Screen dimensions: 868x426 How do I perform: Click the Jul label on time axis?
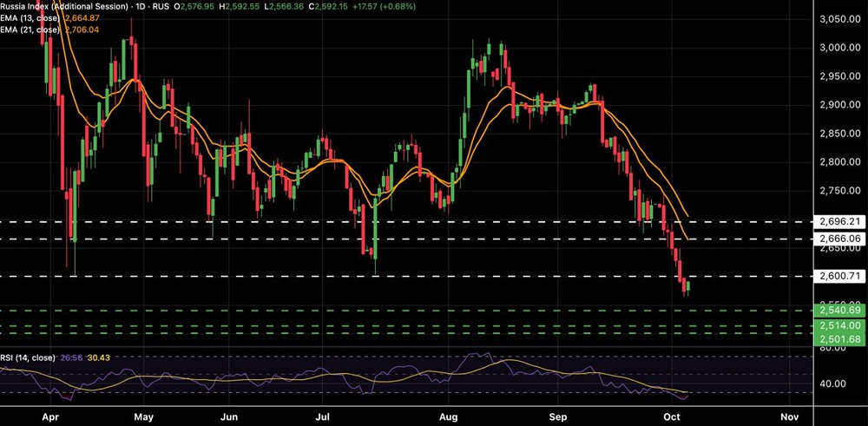[x=322, y=416]
